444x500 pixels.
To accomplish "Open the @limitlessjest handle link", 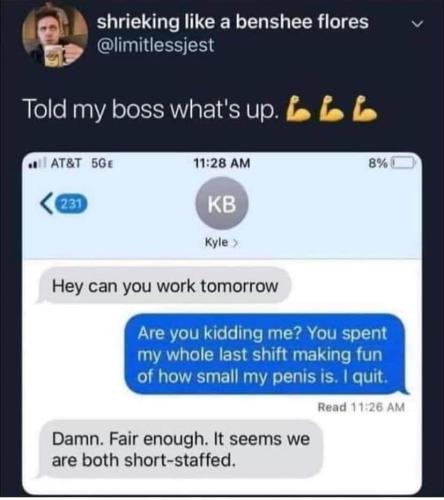I will [x=155, y=45].
